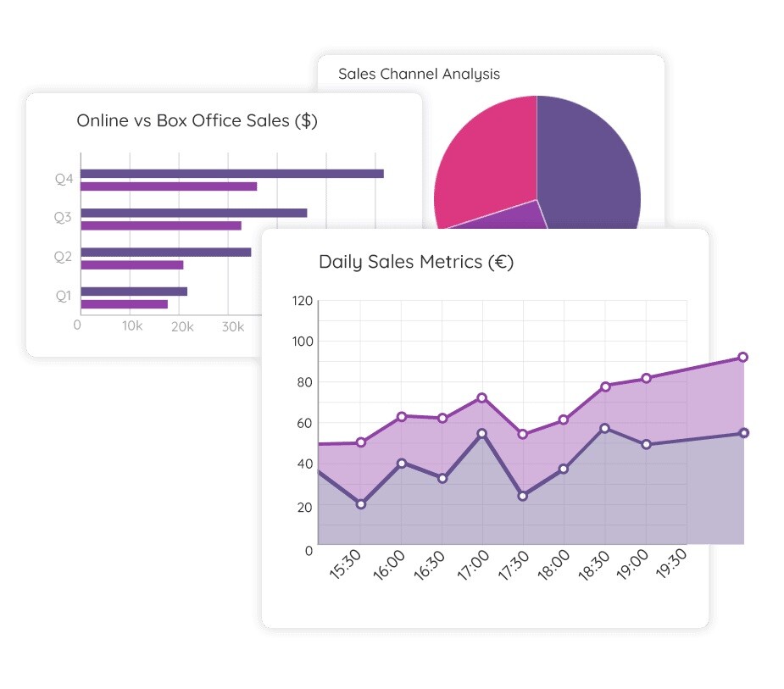Click the lighter purple Q4 bar
The width and height of the screenshot is (784, 689).
click(169, 186)
